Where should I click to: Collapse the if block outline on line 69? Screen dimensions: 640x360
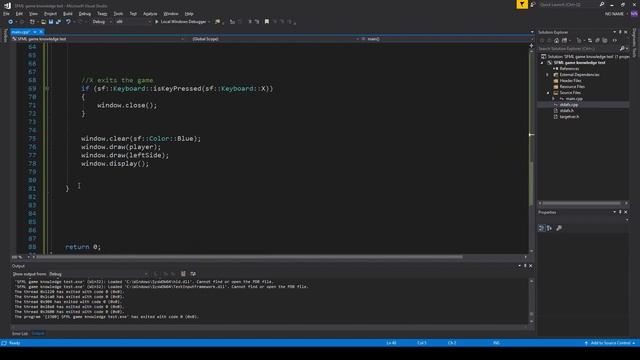(47, 89)
